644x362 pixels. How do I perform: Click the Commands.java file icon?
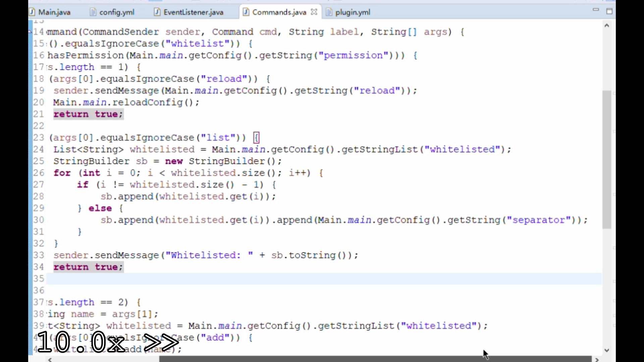pos(246,12)
